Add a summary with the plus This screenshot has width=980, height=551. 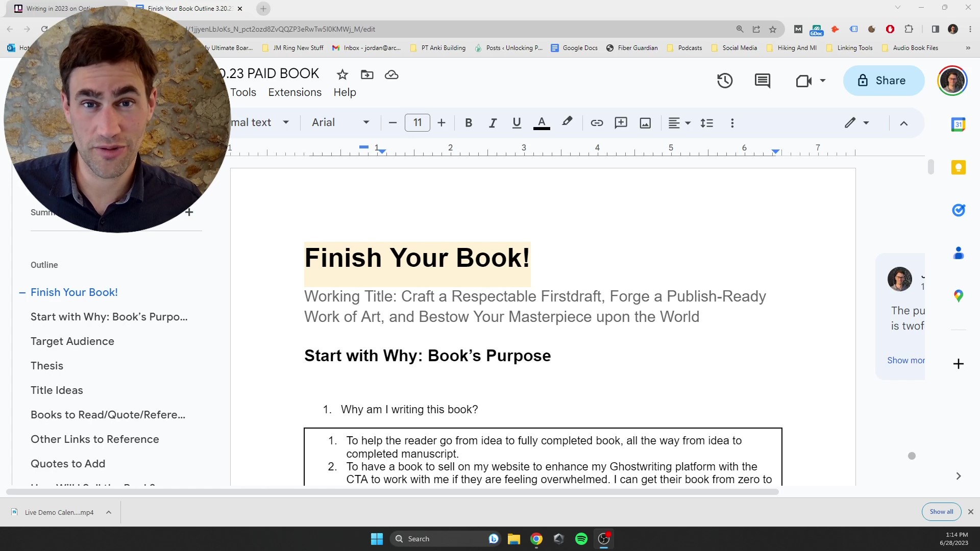click(189, 212)
